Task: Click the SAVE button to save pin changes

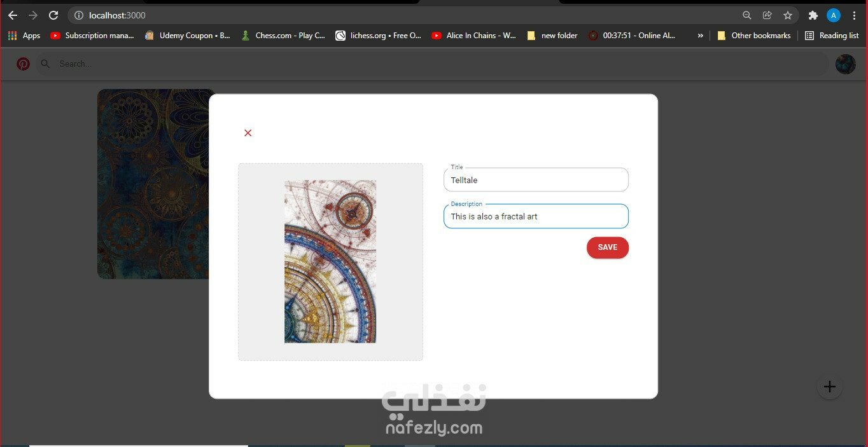Action: click(x=607, y=247)
